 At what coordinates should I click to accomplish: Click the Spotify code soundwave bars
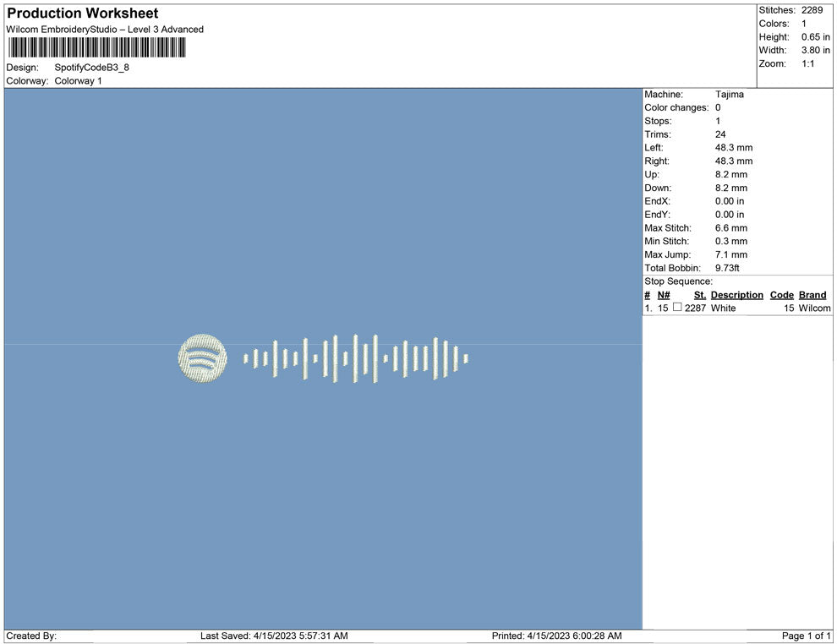click(356, 358)
